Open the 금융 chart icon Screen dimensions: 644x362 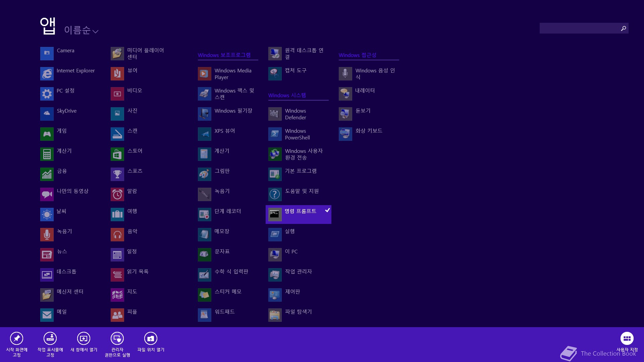tap(47, 174)
